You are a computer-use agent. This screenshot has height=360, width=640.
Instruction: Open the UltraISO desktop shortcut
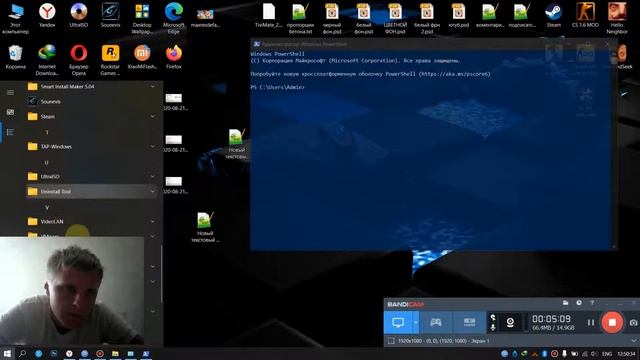[x=78, y=15]
